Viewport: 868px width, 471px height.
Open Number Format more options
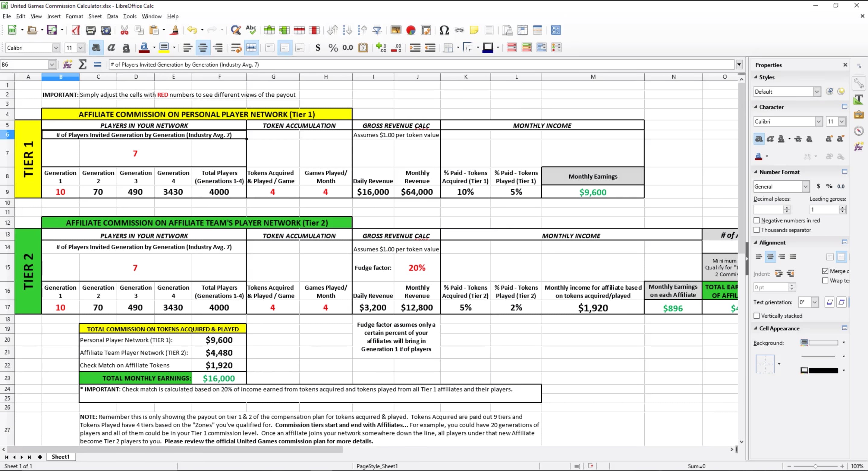[x=845, y=171]
